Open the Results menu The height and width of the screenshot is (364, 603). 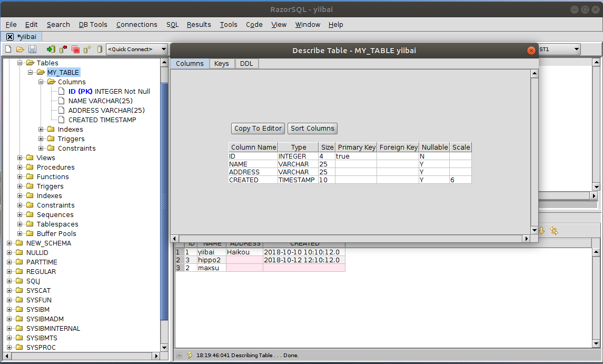pyautogui.click(x=199, y=25)
